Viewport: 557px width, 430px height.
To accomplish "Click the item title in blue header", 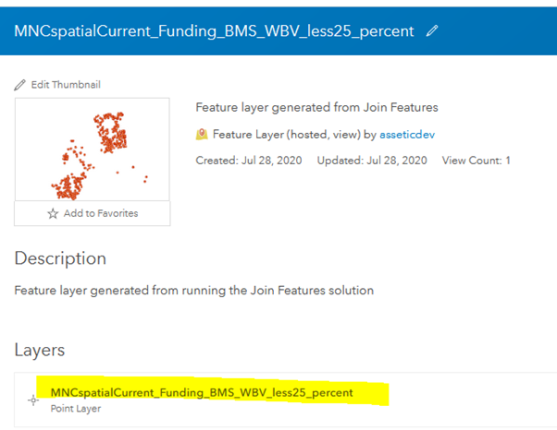I will tap(214, 31).
